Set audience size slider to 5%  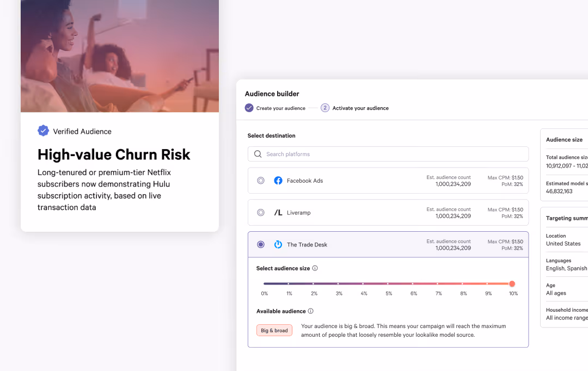pyautogui.click(x=388, y=283)
